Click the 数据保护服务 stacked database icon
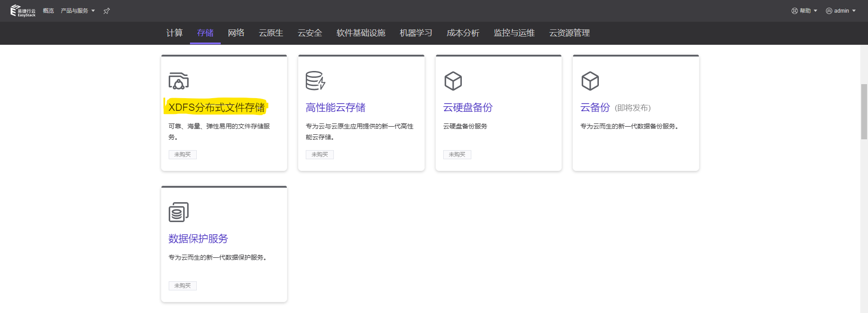 [179, 212]
